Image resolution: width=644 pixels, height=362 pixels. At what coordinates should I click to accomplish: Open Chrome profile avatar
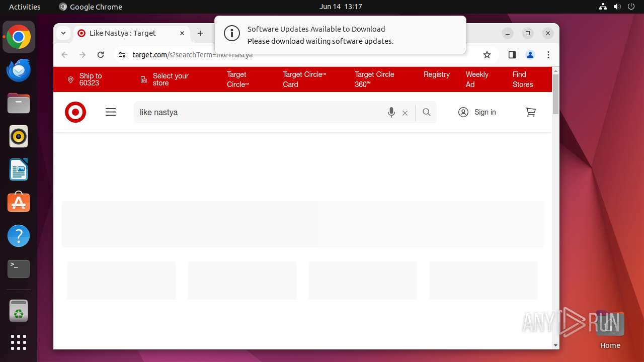530,55
